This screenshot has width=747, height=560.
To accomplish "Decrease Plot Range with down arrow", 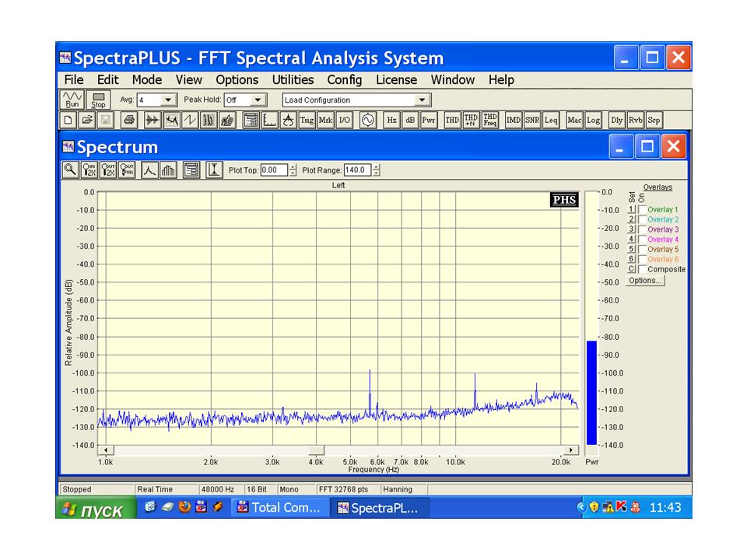I will click(377, 173).
